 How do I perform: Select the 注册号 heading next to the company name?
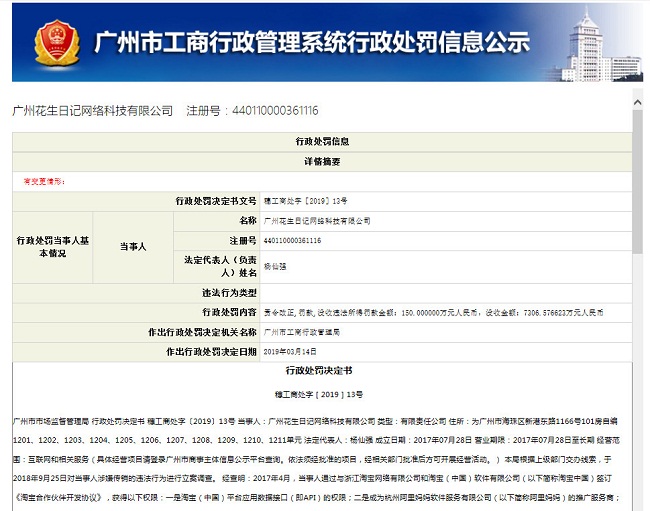tap(252, 111)
